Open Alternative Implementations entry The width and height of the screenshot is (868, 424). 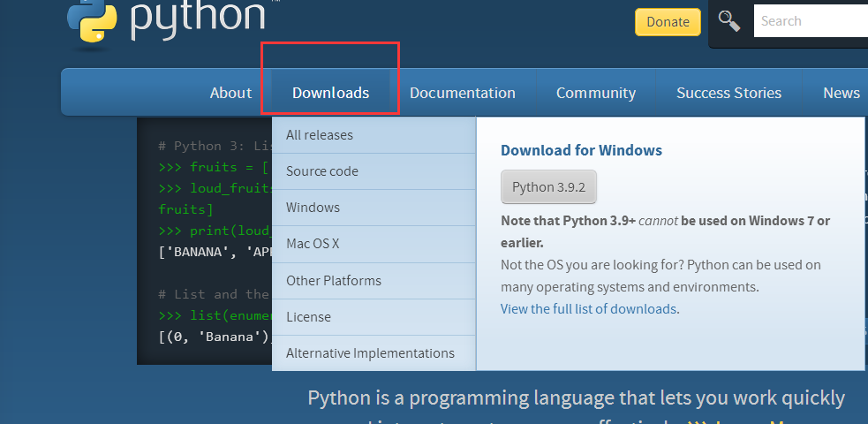click(x=374, y=353)
